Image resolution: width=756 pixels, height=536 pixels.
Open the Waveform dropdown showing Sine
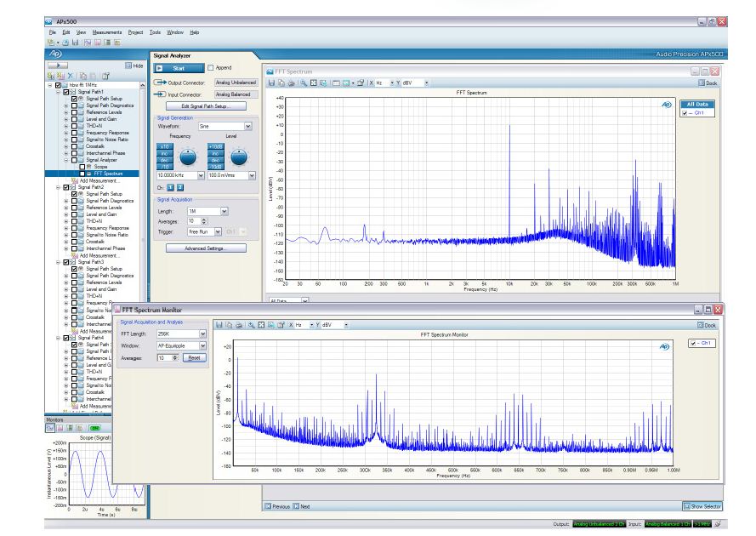[x=247, y=127]
